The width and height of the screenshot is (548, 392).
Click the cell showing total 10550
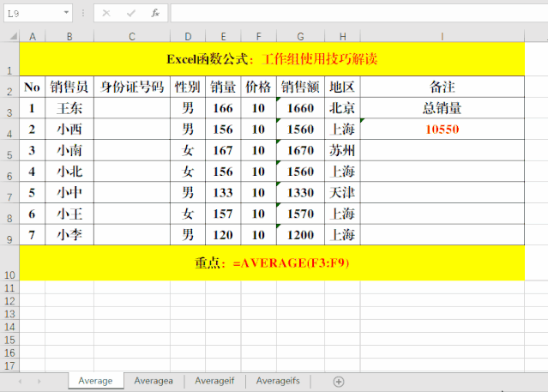click(x=442, y=130)
